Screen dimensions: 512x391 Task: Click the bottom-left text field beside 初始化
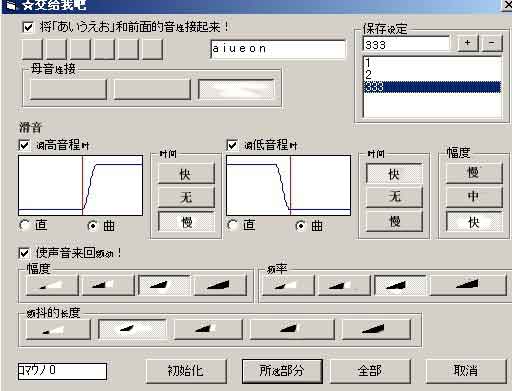click(62, 371)
